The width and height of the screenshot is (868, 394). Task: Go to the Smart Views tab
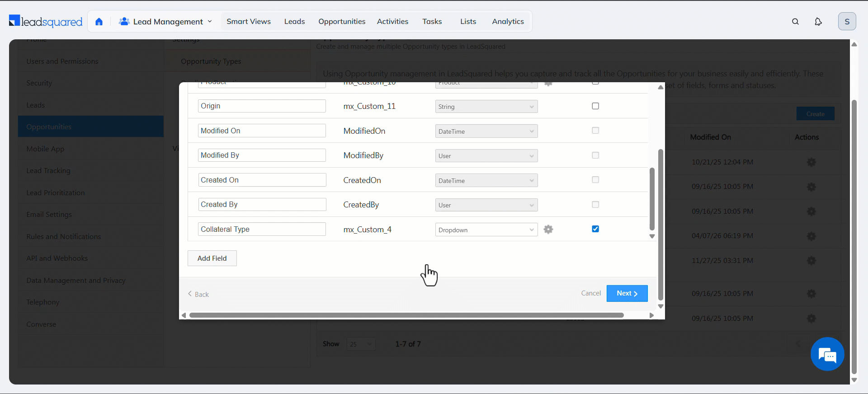(248, 22)
